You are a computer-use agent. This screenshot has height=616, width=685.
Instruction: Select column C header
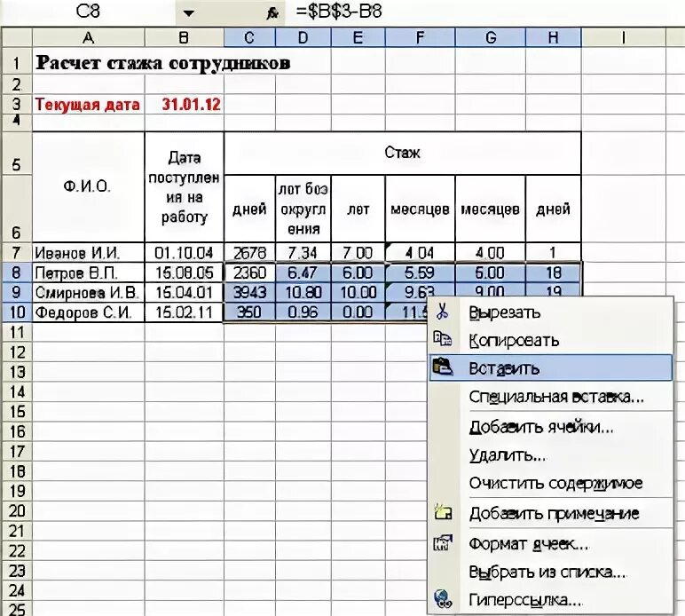tap(249, 37)
